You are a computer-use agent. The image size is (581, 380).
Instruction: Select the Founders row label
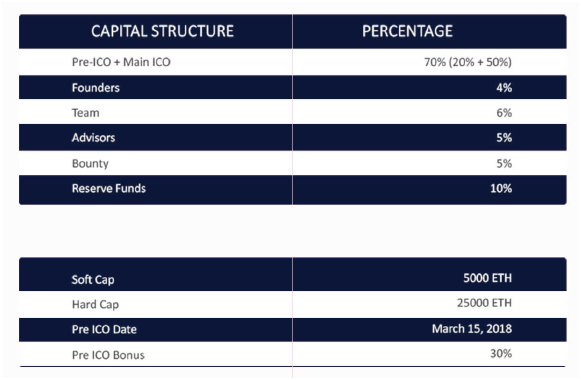96,88
